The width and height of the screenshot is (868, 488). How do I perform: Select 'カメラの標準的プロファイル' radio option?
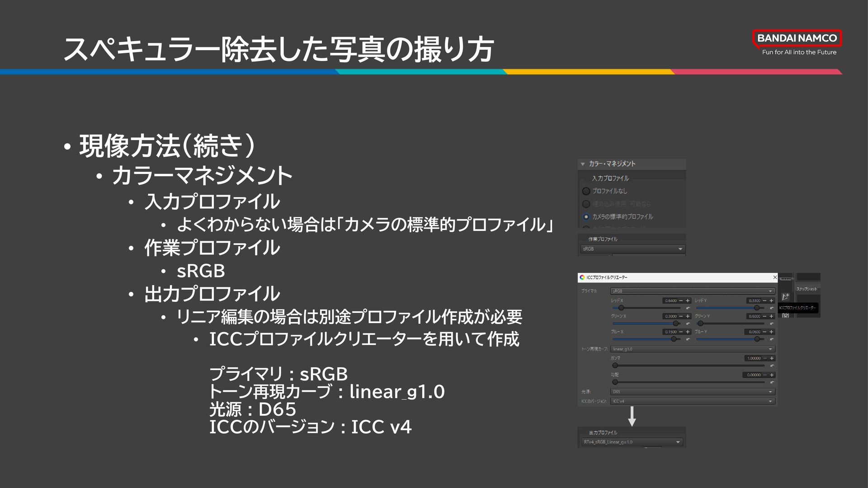[x=586, y=217]
